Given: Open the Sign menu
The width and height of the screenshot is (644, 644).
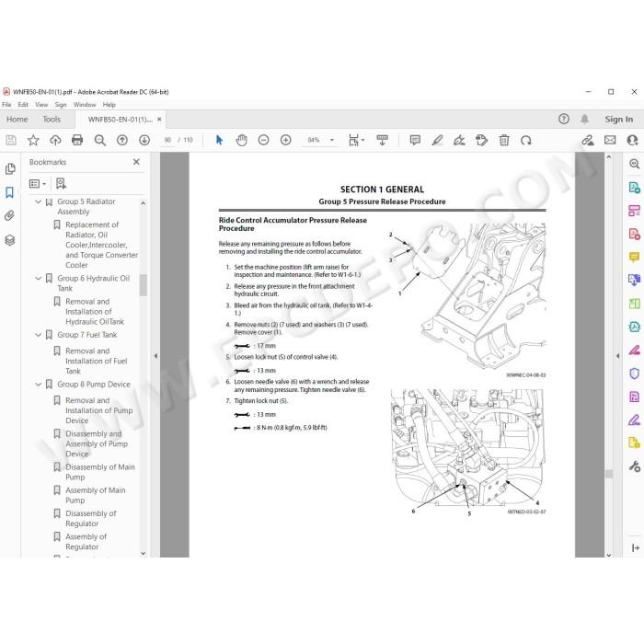Looking at the screenshot, I should coord(61,105).
